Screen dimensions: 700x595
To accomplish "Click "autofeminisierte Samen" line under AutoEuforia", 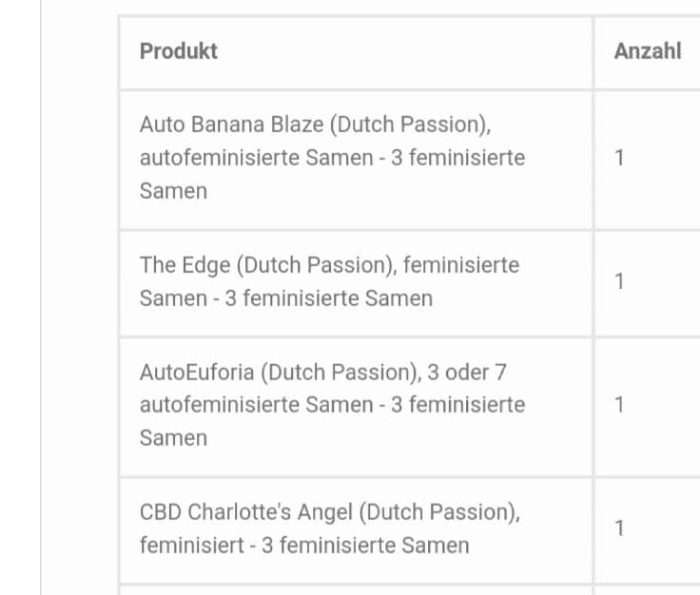I will pyautogui.click(x=256, y=405).
